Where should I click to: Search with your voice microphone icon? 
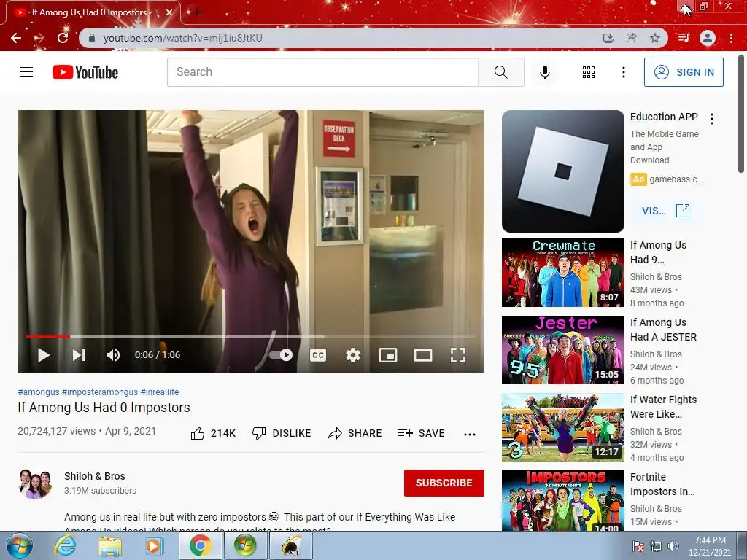coord(544,72)
